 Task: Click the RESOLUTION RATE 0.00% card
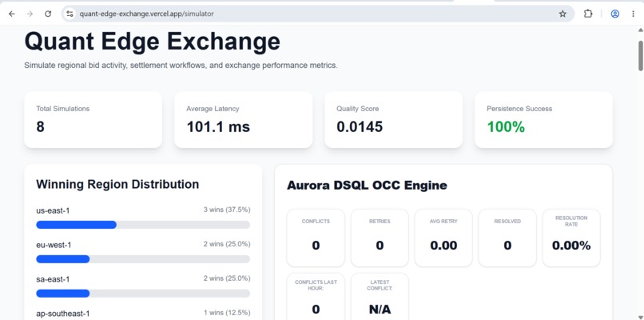pos(571,238)
